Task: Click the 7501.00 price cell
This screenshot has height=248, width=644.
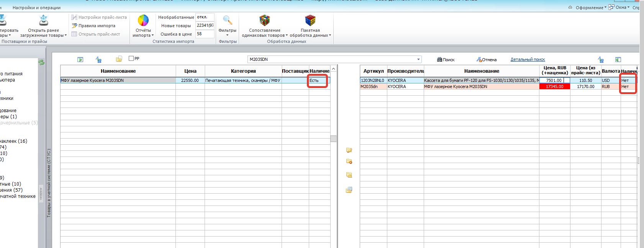Action: (555, 80)
